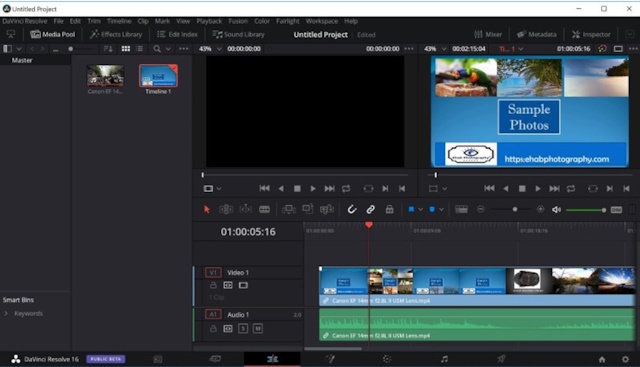
Task: Mute audio with speaker icon
Action: pos(556,210)
